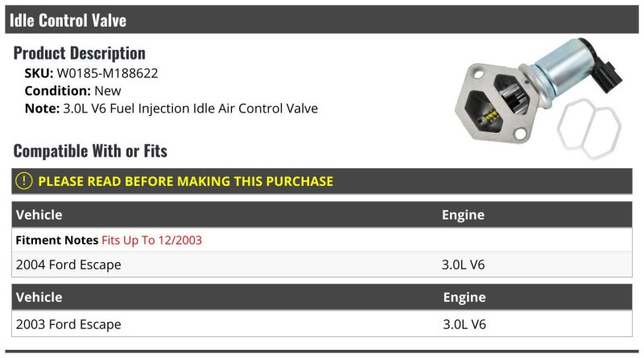The image size is (644, 358).
Task: Select the 2004 Ford Escape row
Action: (321, 265)
